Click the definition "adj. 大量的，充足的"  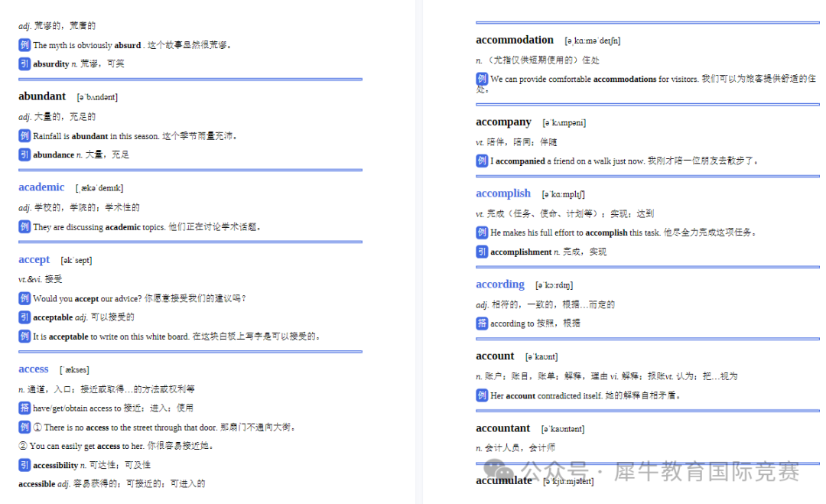click(57, 116)
